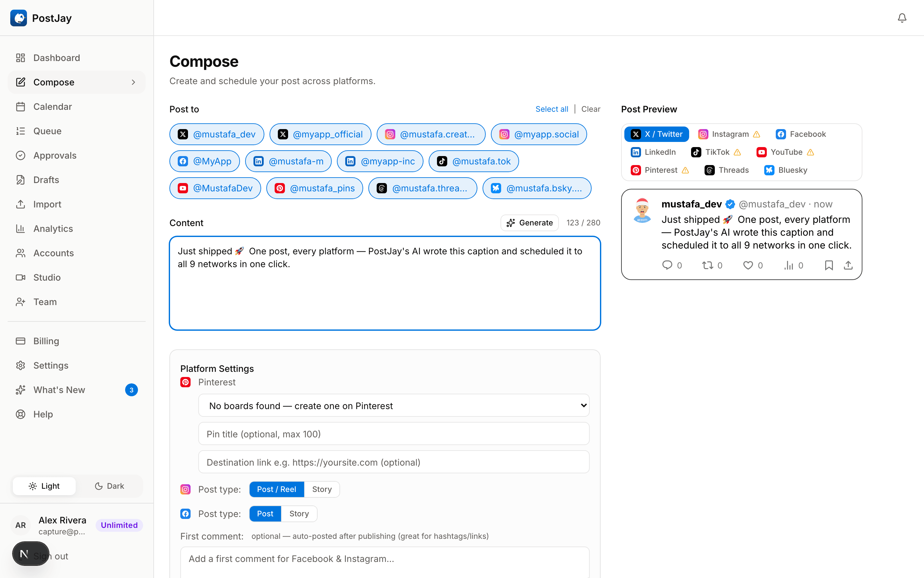Switch preview to Bluesky tab
The width and height of the screenshot is (924, 578).
[786, 170]
